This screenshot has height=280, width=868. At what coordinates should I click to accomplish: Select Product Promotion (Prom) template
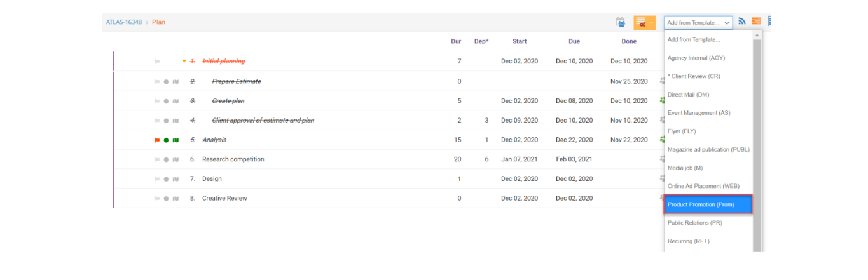(x=708, y=204)
